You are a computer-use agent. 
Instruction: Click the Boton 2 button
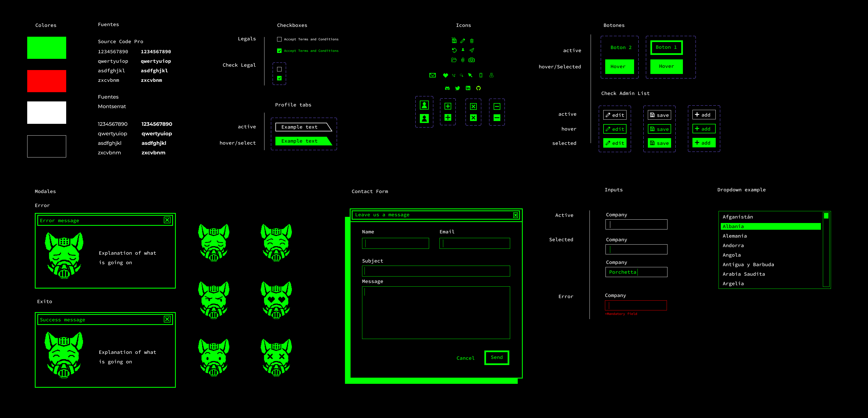click(621, 47)
